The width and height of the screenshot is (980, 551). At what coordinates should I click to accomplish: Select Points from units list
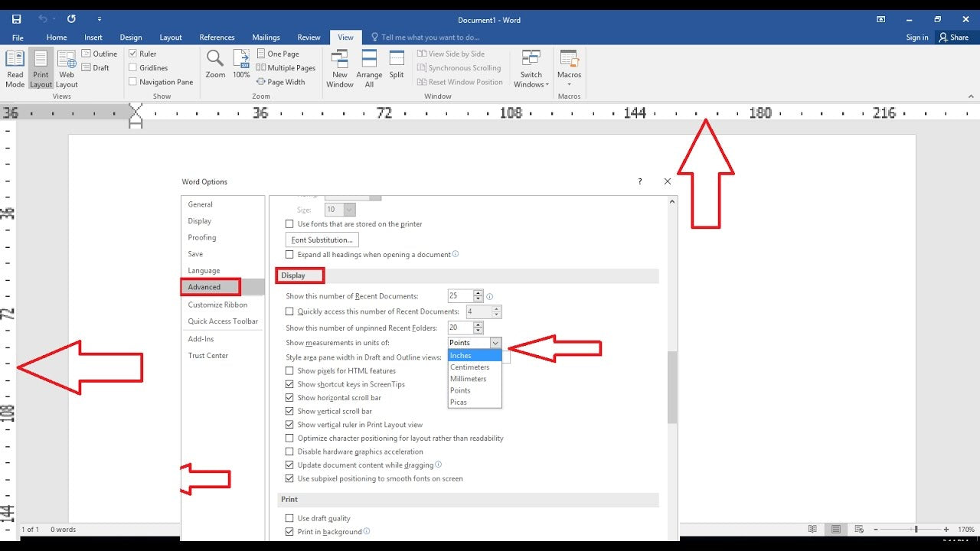point(475,390)
